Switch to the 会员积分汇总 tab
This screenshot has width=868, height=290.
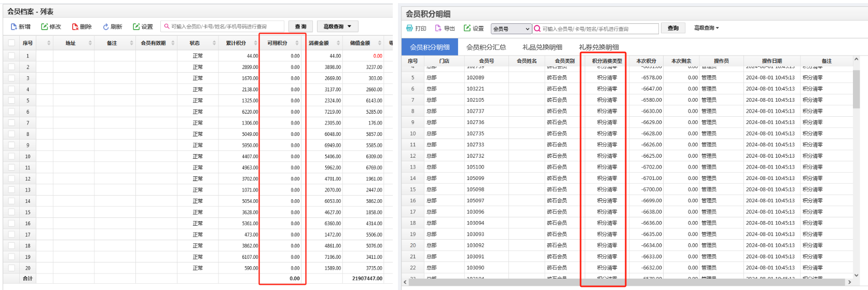tap(486, 47)
